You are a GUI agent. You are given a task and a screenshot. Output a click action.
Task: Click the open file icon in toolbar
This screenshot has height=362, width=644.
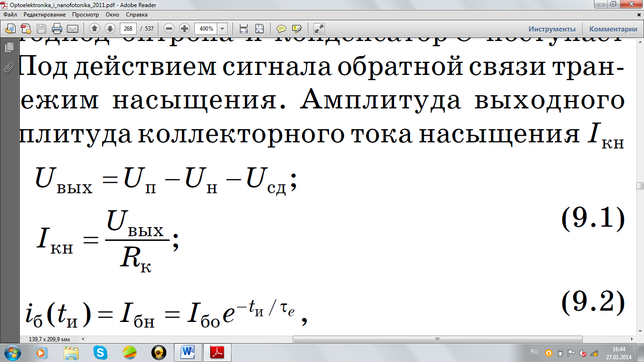coord(10,28)
